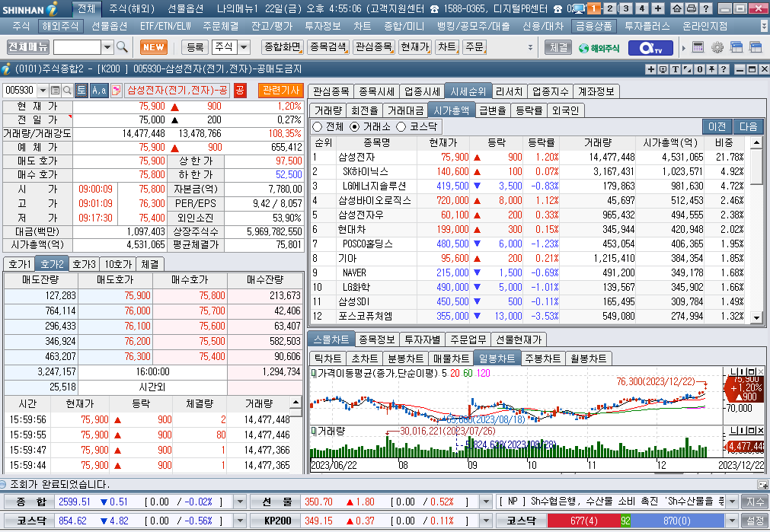This screenshot has height=532, width=770.
Task: Click the menu number search input field
Action: point(77,47)
